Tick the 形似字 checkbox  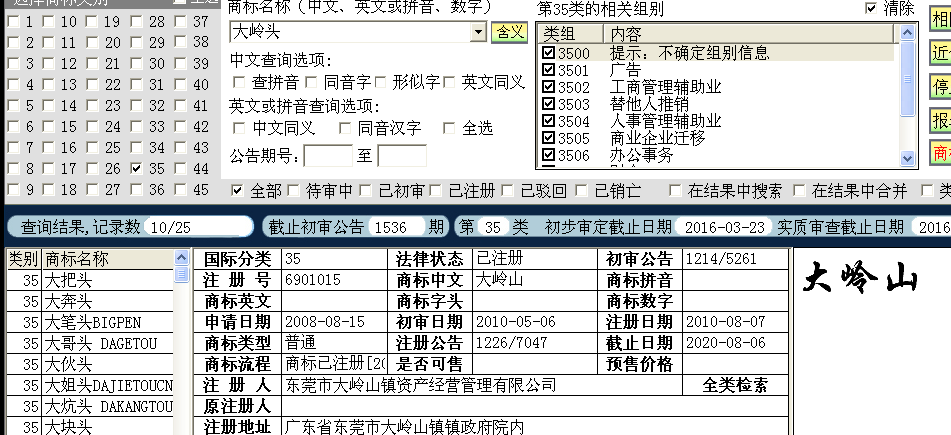(x=380, y=82)
